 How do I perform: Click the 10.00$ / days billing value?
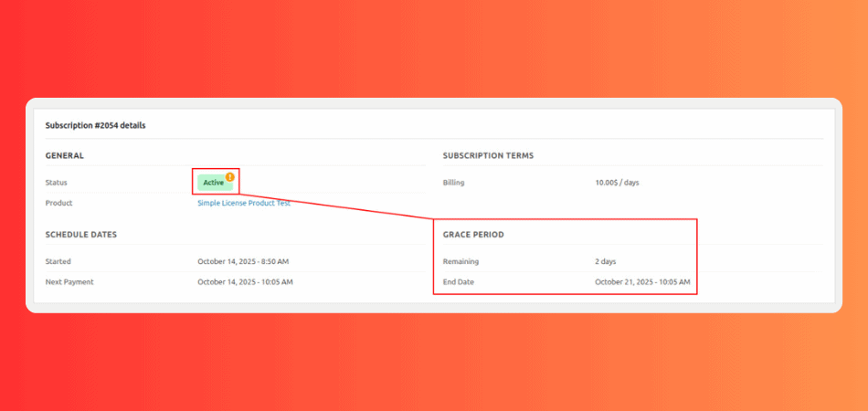(617, 183)
